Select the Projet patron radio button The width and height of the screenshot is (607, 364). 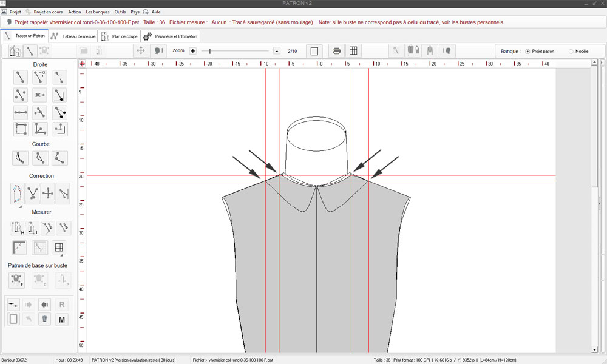tap(527, 51)
